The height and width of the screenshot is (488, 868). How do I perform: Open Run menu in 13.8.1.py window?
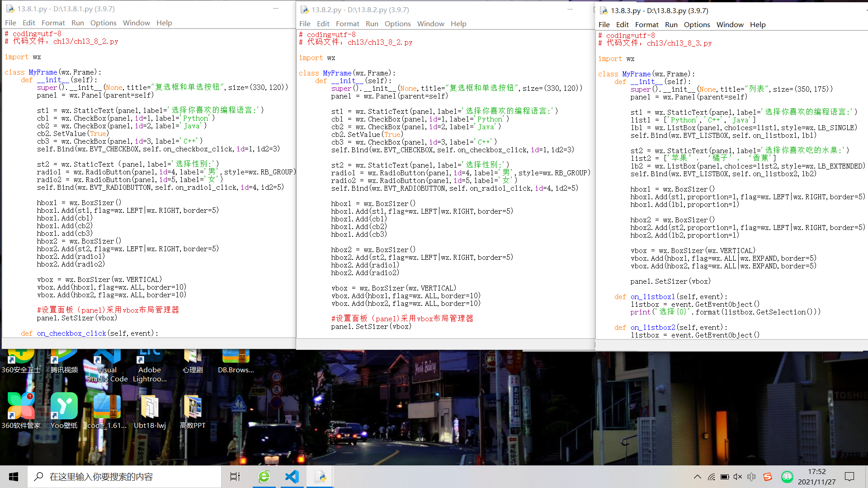(77, 23)
